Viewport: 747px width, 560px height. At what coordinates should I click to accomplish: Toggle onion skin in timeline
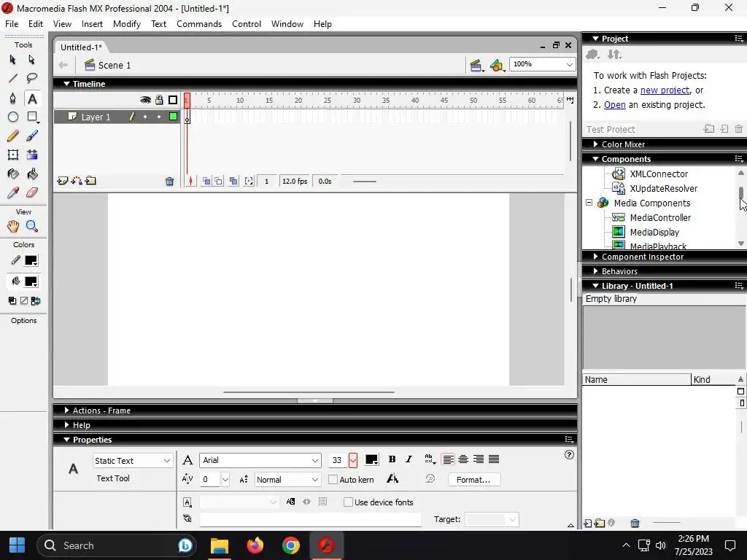tap(206, 181)
